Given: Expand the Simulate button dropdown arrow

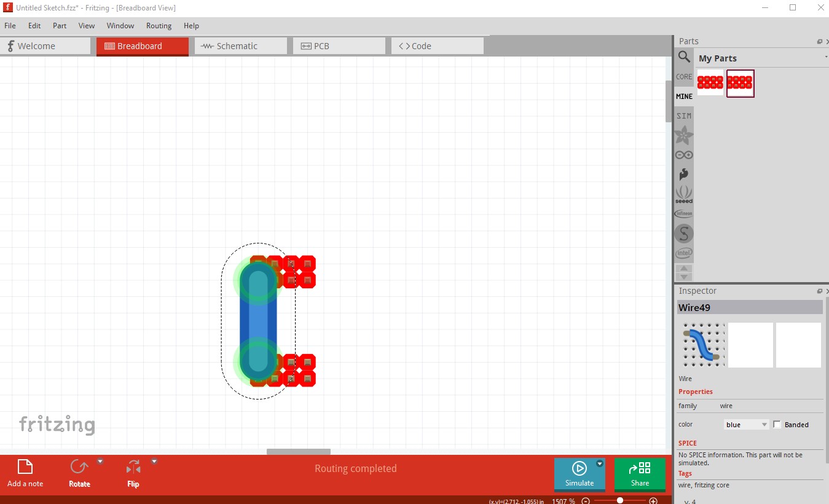Looking at the screenshot, I should coord(600,463).
